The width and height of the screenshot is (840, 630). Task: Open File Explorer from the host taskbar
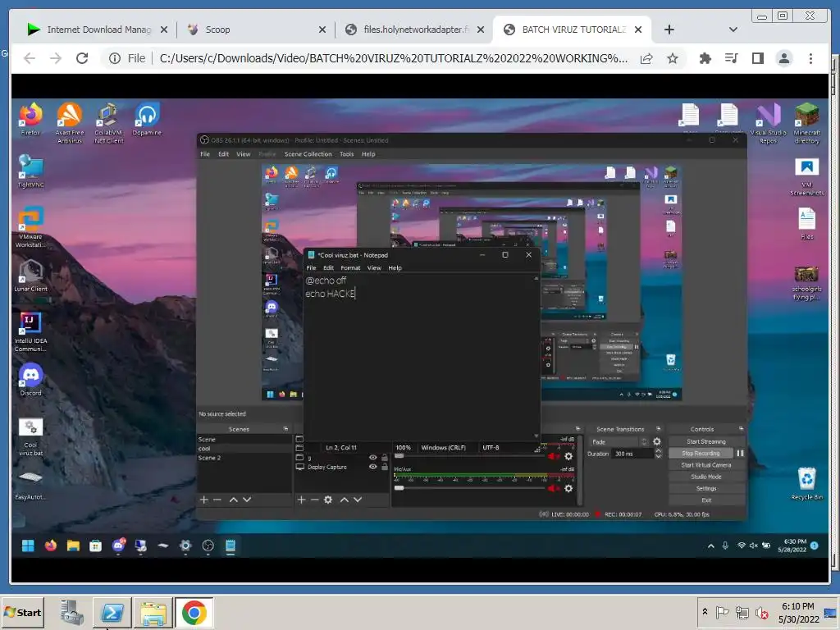coord(153,612)
